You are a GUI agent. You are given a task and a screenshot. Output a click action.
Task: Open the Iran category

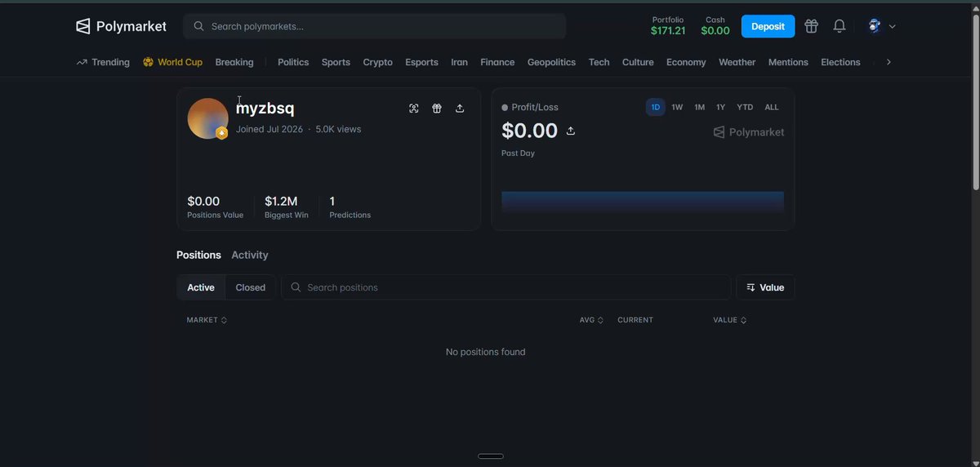[x=459, y=62]
